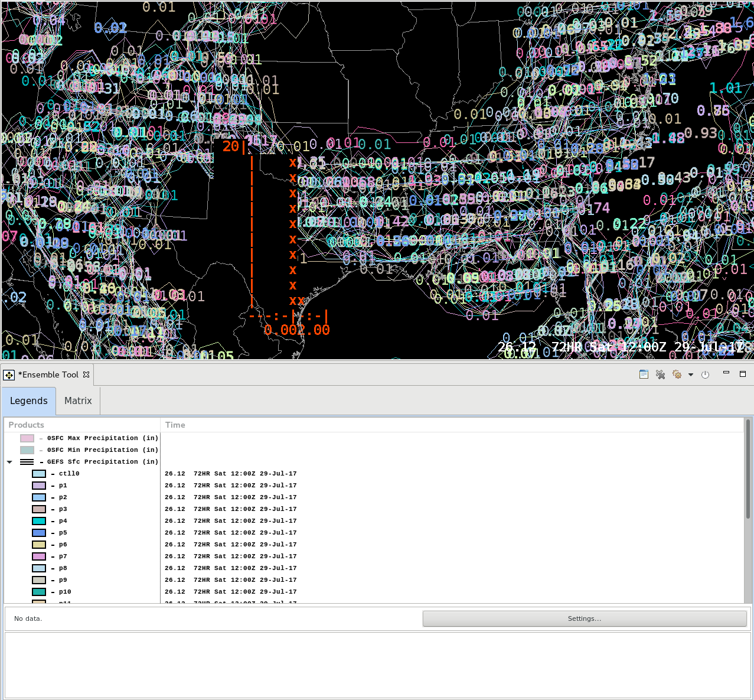Select the p10 member label
This screenshot has height=700, width=754.
[x=65, y=592]
